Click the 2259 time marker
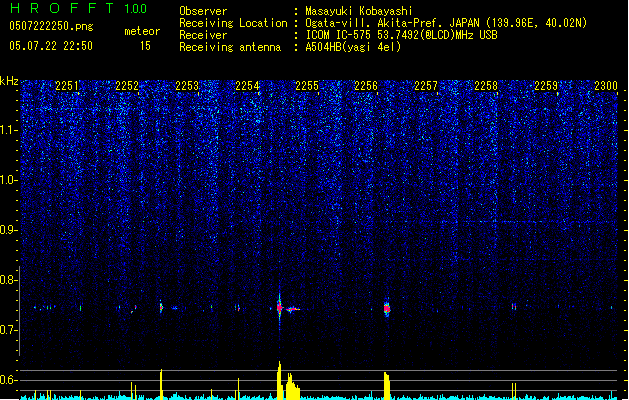Viewport: 629px width, 400px height. [546, 86]
